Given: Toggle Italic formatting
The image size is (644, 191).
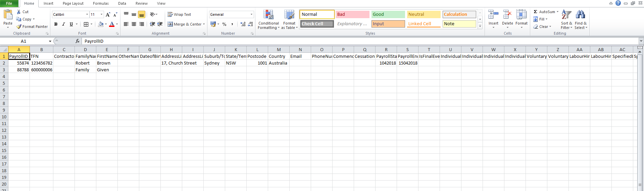Looking at the screenshot, I should coord(63,24).
